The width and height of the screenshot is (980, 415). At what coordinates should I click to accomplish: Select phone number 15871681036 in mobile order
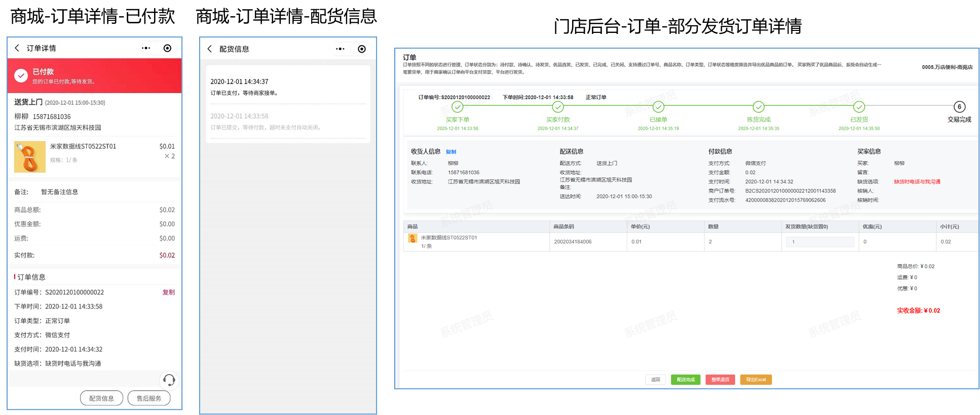pos(52,117)
